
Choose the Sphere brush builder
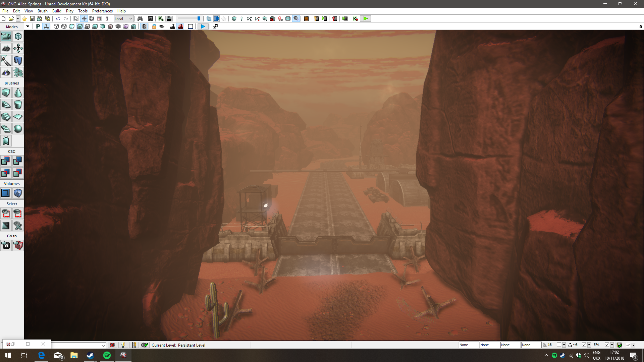pyautogui.click(x=18, y=129)
